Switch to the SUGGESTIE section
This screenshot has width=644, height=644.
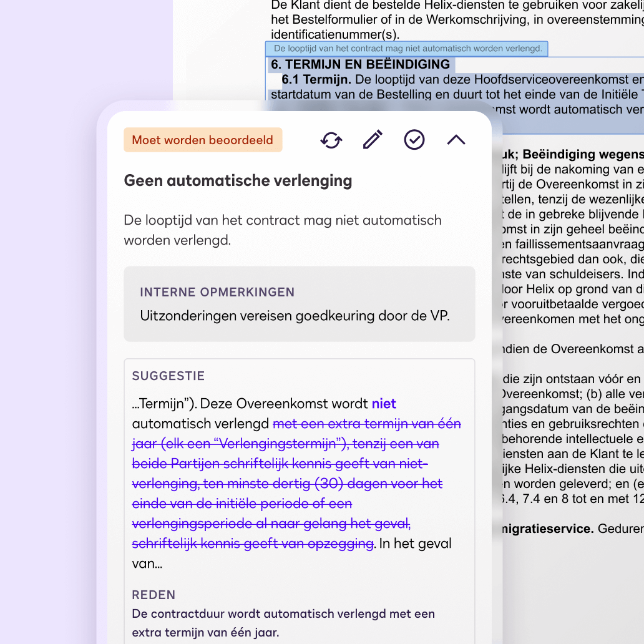click(168, 376)
